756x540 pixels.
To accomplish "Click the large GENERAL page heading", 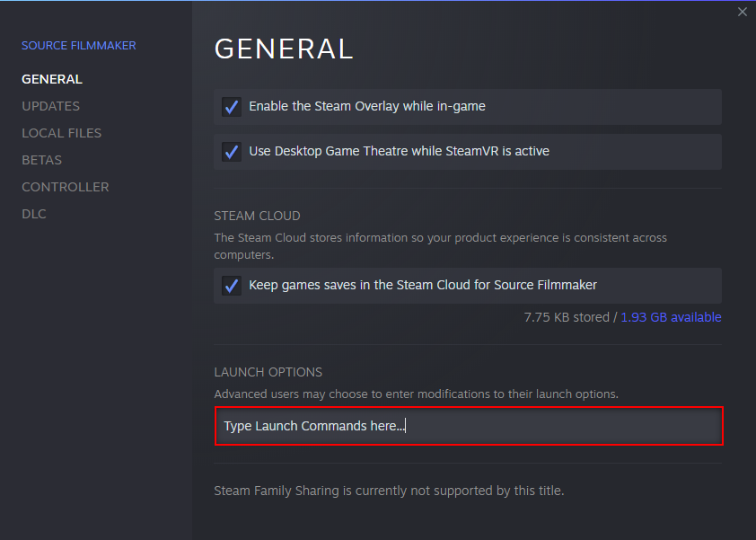I will click(x=284, y=49).
